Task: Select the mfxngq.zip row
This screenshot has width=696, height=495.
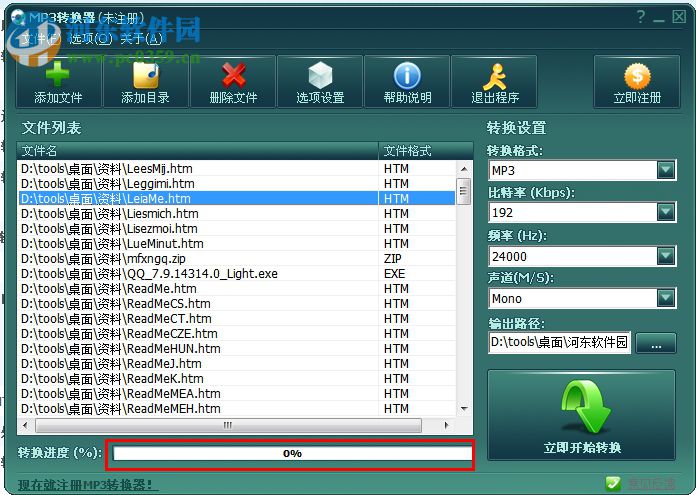Action: [x=237, y=258]
